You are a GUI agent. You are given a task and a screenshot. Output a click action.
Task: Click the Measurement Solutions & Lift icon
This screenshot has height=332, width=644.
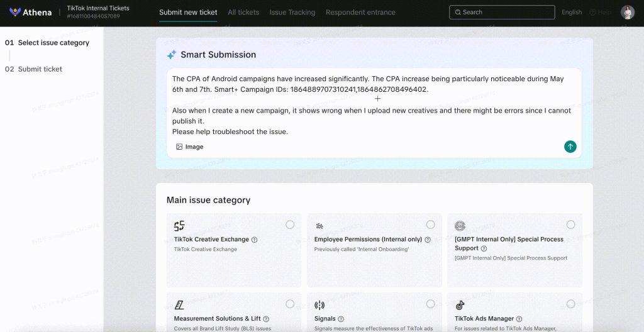click(x=179, y=305)
